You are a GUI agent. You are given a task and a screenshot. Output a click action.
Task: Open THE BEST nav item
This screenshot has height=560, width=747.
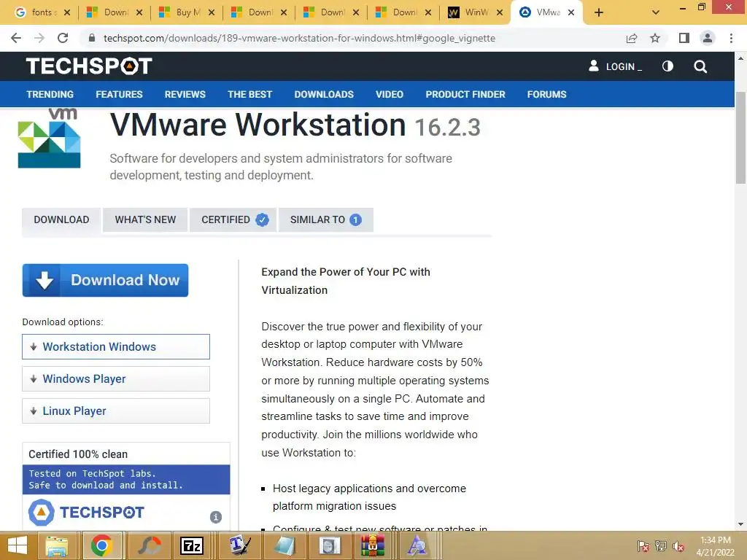tap(249, 94)
